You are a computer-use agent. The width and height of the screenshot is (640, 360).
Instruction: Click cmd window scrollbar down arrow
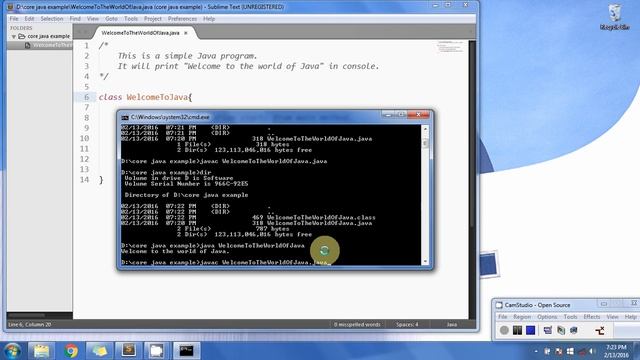pyautogui.click(x=425, y=261)
